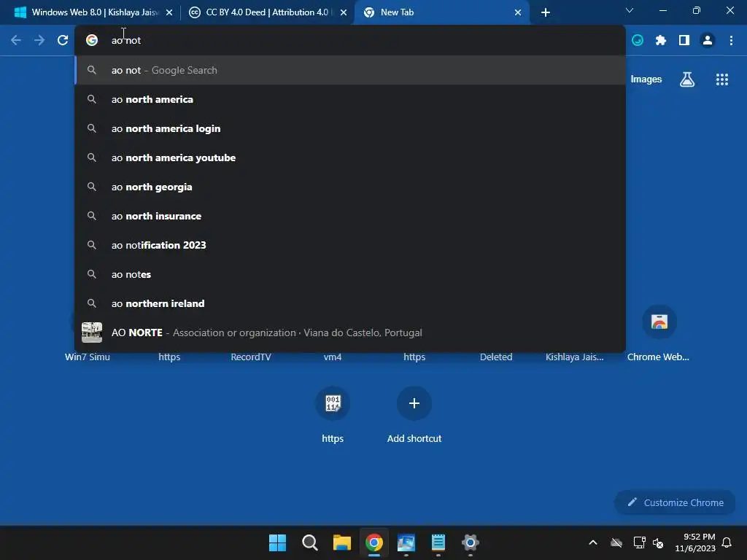Choose suggestion 'ao north america'
Screen dimensions: 747x560
tap(350, 99)
